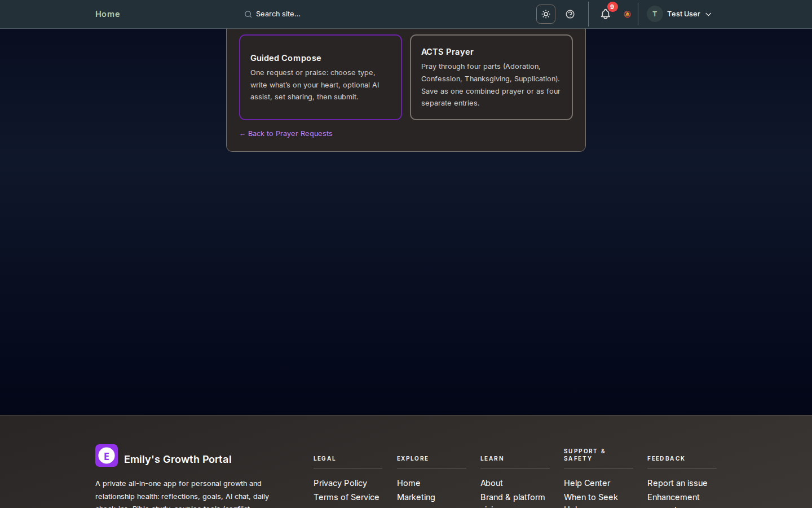Open the help question mark icon
Viewport: 812px width, 508px height.
coord(570,14)
